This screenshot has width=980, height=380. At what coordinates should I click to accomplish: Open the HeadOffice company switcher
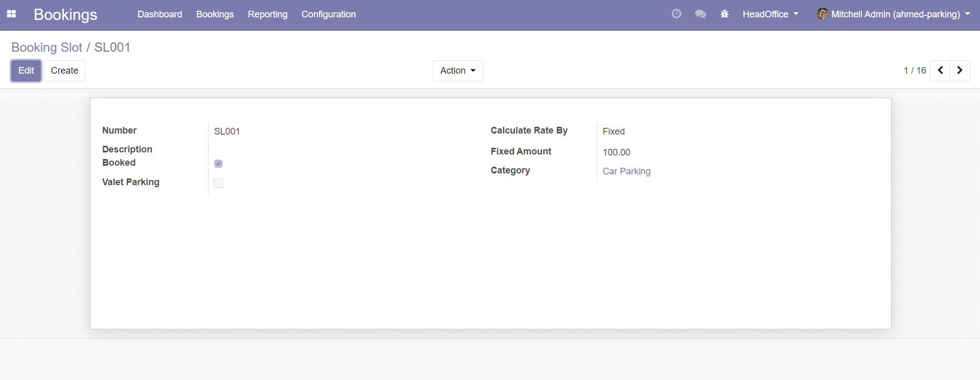pos(770,14)
